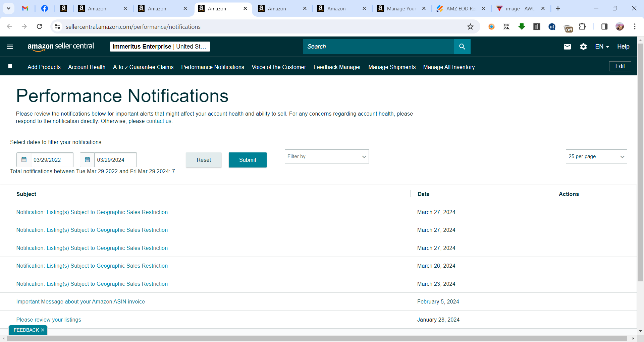This screenshot has width=644, height=342.
Task: Click the end date field 03/29/2024
Action: pos(115,160)
